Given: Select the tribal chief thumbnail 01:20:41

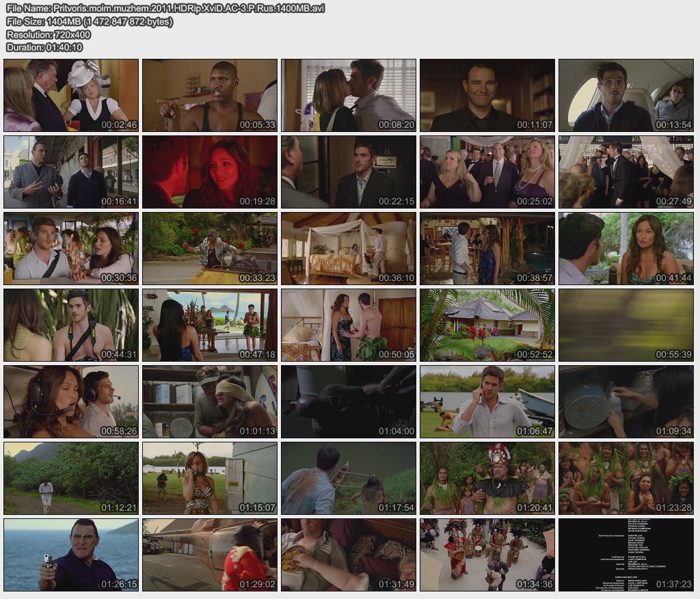Looking at the screenshot, I should pyautogui.click(x=487, y=479).
